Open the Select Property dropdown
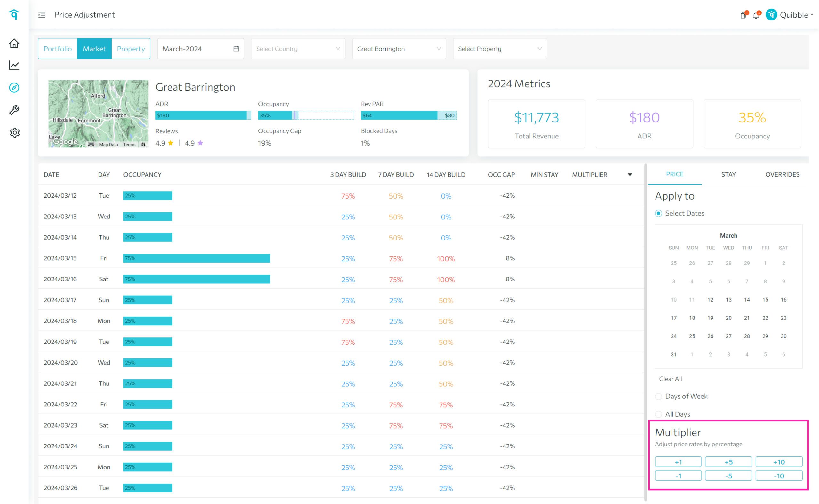 [500, 49]
